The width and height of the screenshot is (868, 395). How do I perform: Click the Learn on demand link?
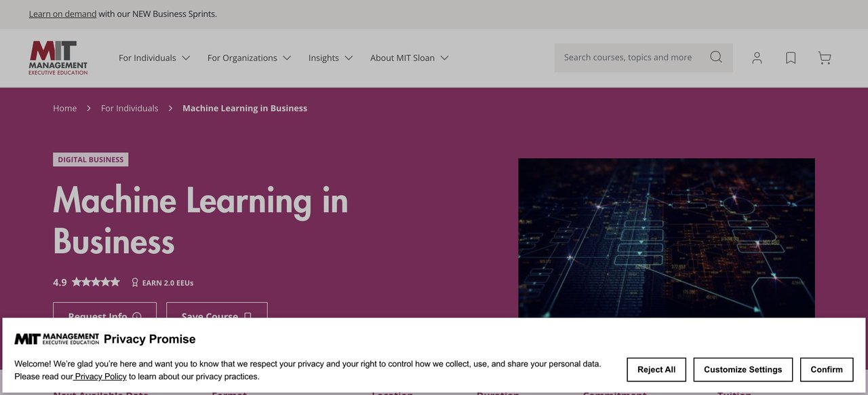tap(62, 14)
